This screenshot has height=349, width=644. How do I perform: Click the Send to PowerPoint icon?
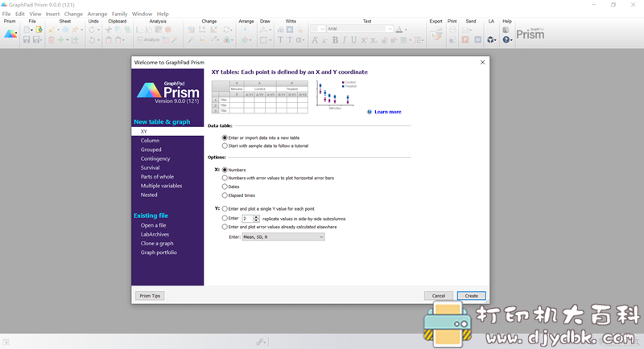tap(465, 39)
